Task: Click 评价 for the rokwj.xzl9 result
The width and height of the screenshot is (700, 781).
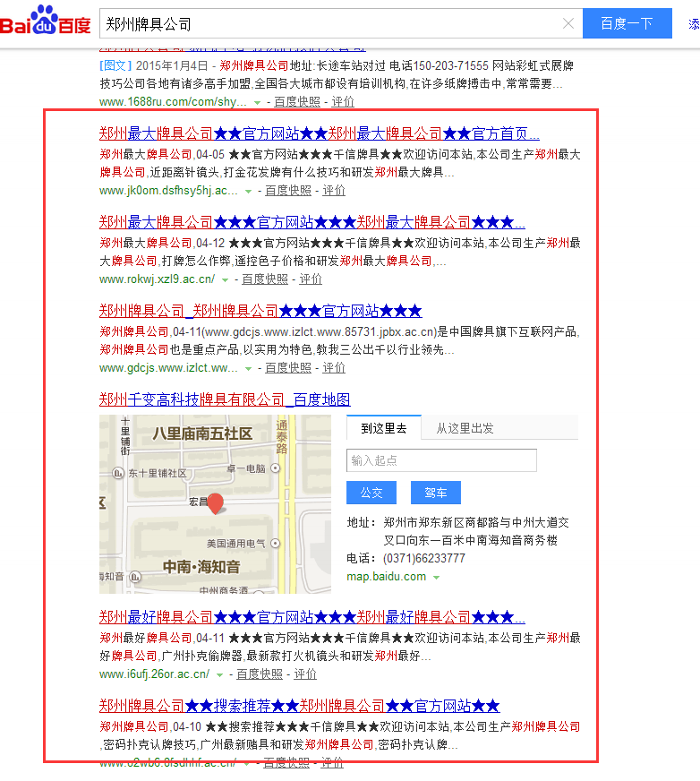Action: (x=311, y=279)
